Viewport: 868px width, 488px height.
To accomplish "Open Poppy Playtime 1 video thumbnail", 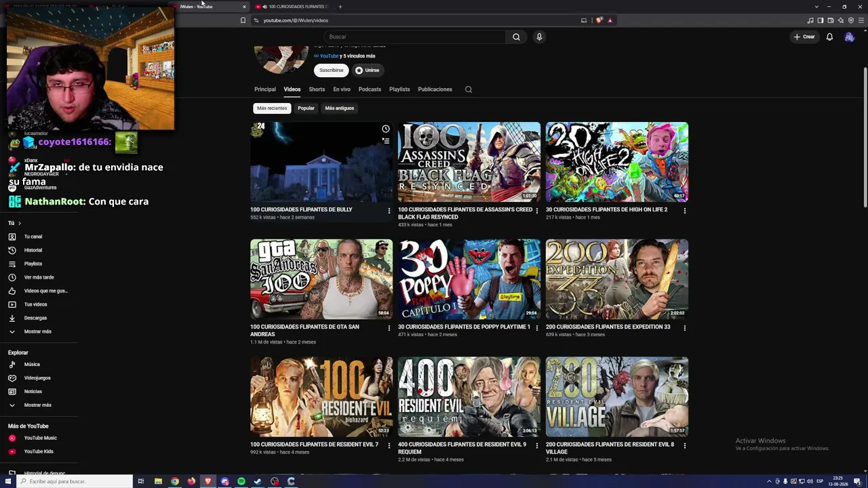I will [x=469, y=279].
